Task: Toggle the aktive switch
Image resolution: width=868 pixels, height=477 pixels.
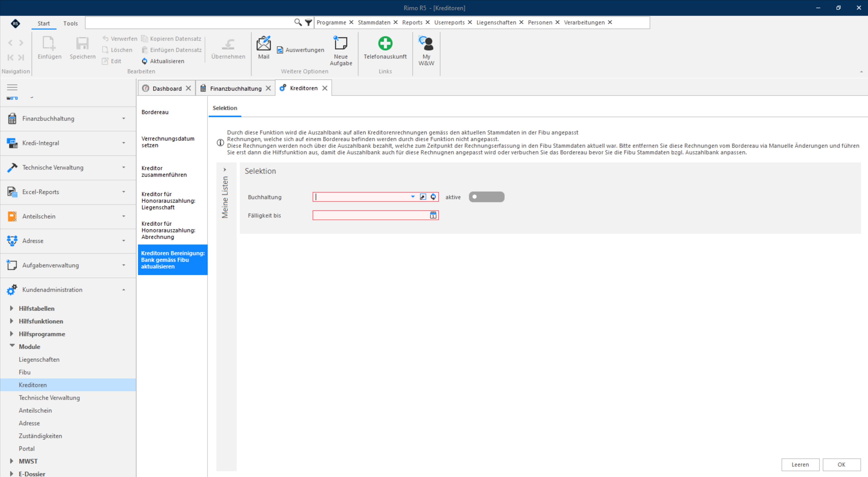Action: [486, 197]
